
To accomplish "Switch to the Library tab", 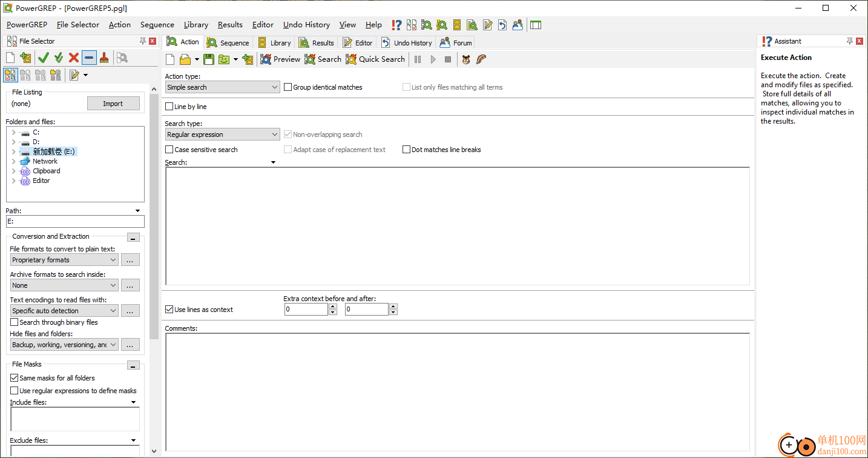I will (x=275, y=42).
